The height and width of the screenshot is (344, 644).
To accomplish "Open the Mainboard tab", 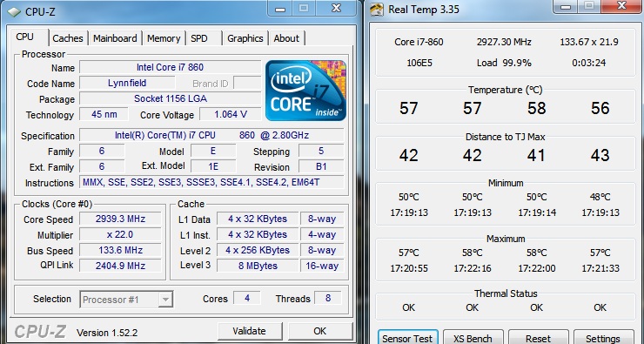I will point(115,38).
